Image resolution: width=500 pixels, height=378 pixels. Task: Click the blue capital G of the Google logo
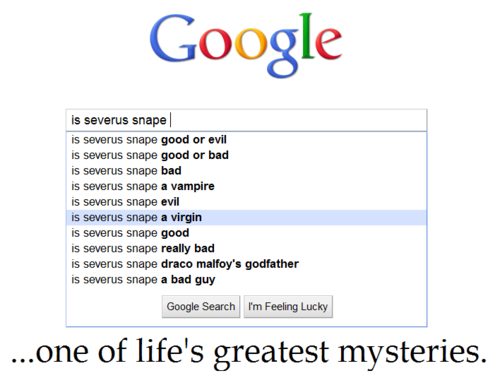(173, 38)
